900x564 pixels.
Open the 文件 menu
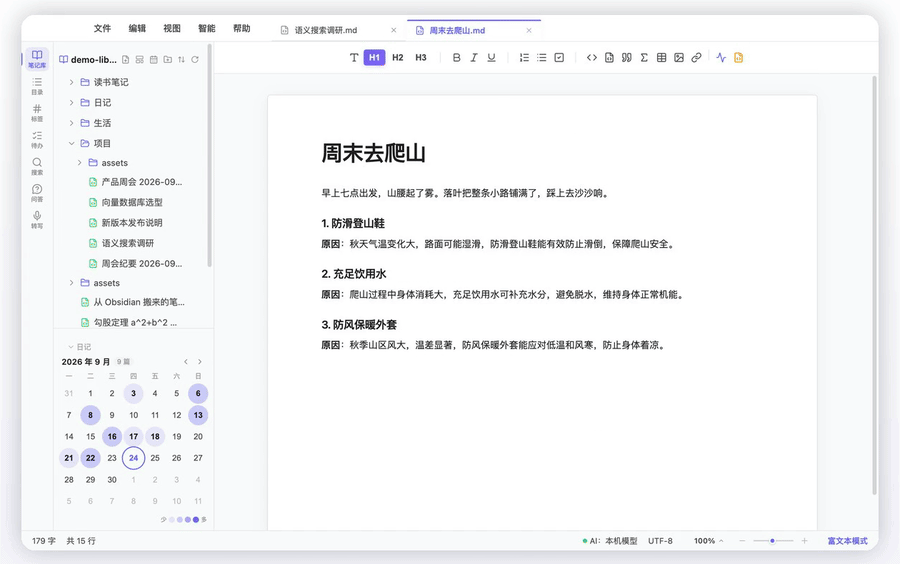coord(102,28)
